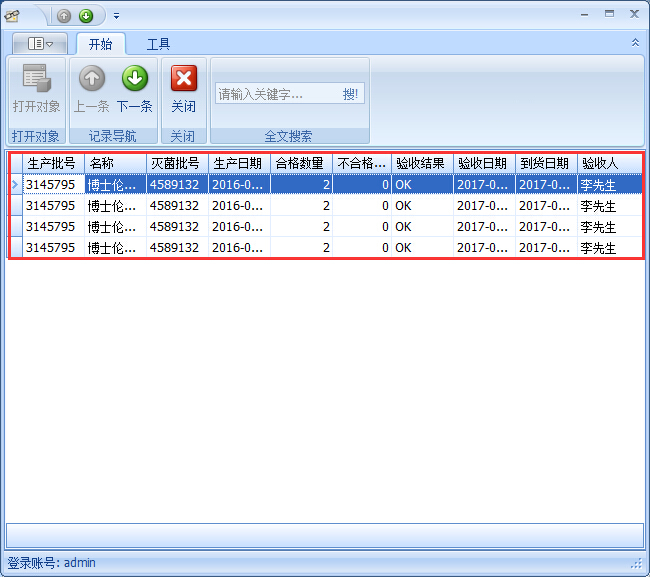This screenshot has width=650, height=577.
Task: Click the 打开对象 icon
Action: click(x=36, y=79)
